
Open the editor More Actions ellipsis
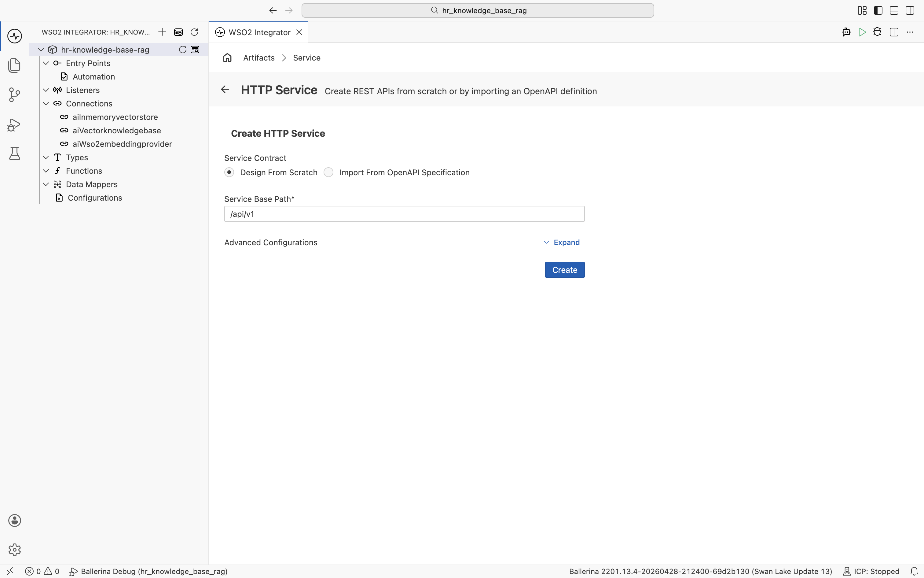(910, 32)
